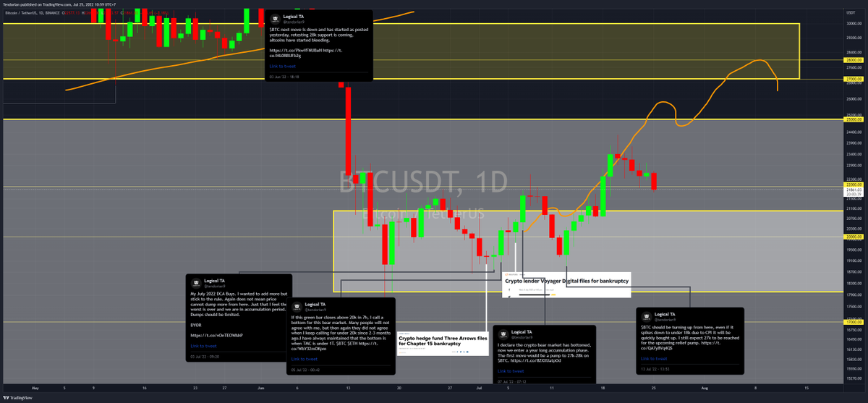Viewport: 868px width, 403px height.
Task: Click the https://t.co/vOnTEOWAhP link in tweet
Action: click(x=217, y=336)
